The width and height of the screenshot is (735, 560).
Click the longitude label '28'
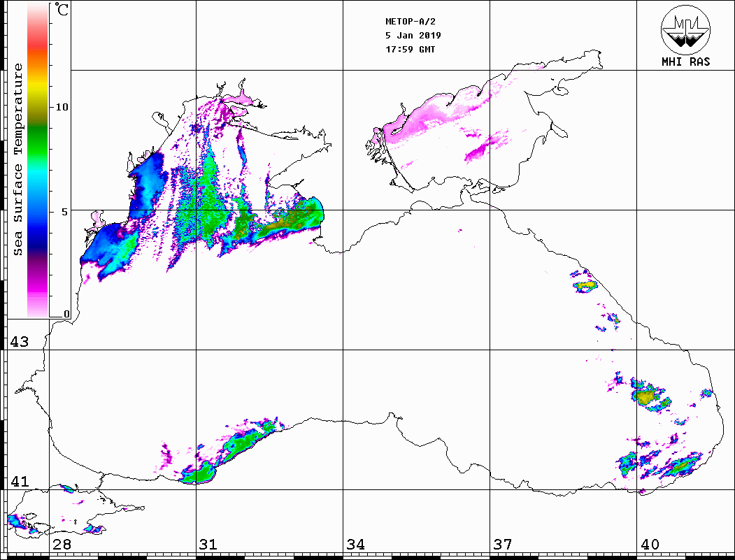pos(62,545)
